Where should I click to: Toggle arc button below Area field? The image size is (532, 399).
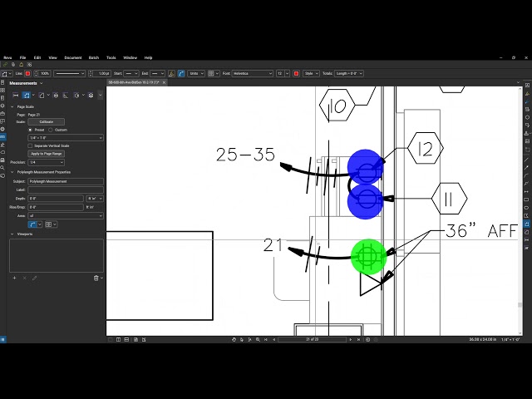pos(32,224)
